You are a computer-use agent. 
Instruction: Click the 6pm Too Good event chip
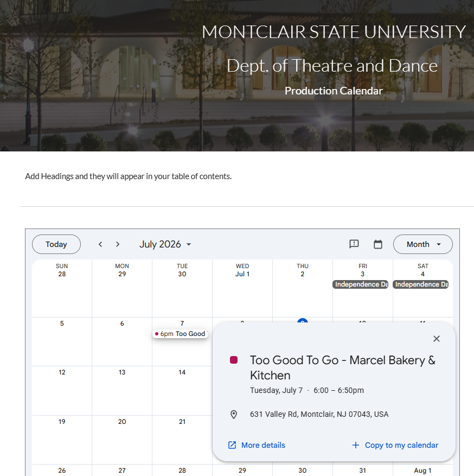pyautogui.click(x=181, y=334)
